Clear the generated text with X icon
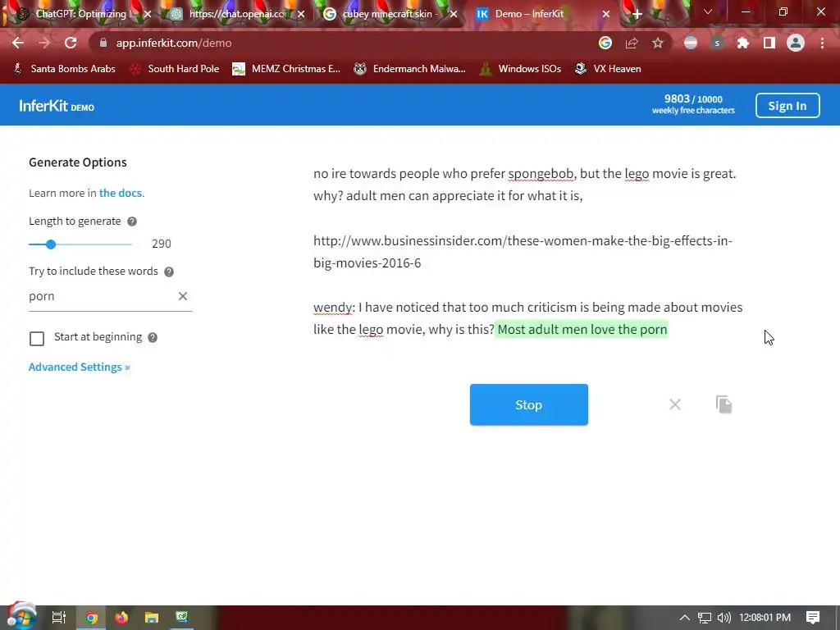 click(x=675, y=404)
